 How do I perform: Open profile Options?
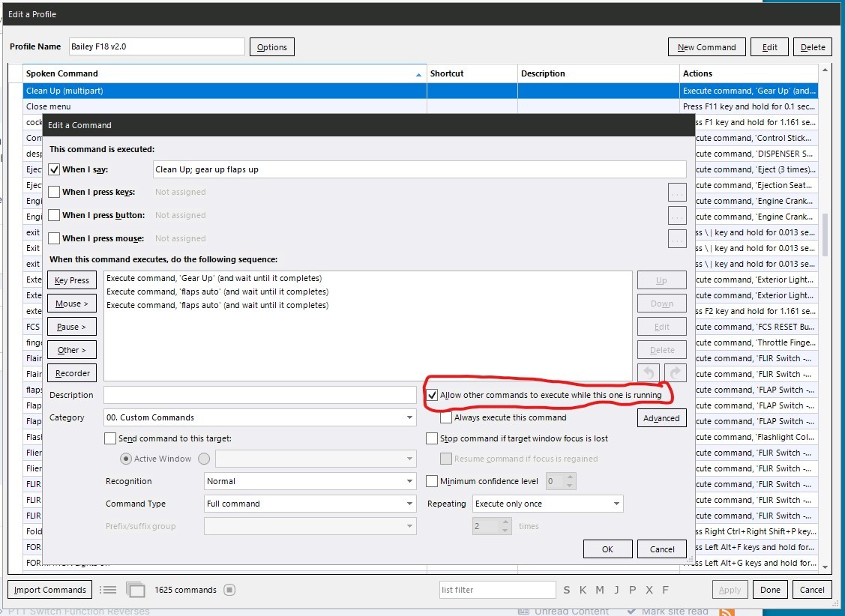pos(271,47)
